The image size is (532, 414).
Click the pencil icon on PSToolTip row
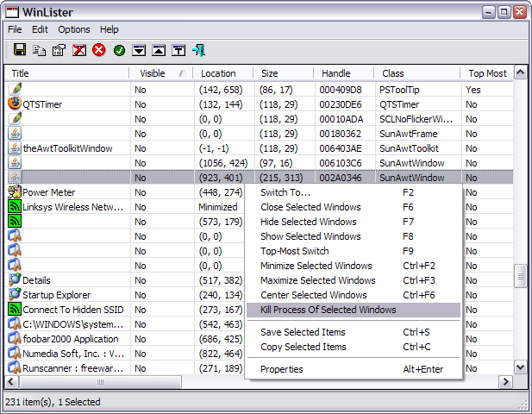click(15, 89)
